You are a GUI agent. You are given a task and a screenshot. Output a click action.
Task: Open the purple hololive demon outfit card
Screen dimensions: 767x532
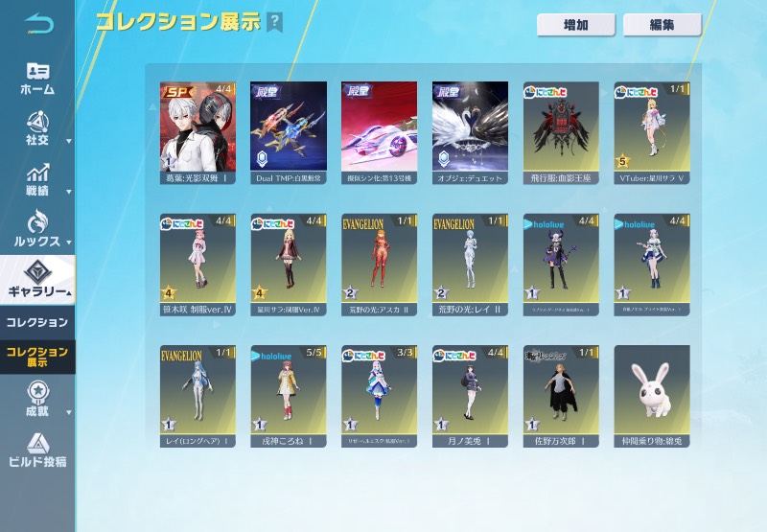point(561,265)
